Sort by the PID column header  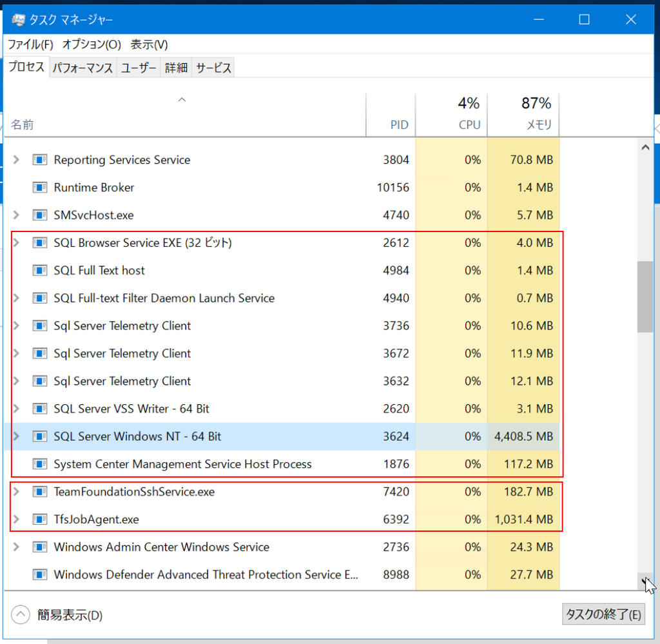(x=391, y=115)
